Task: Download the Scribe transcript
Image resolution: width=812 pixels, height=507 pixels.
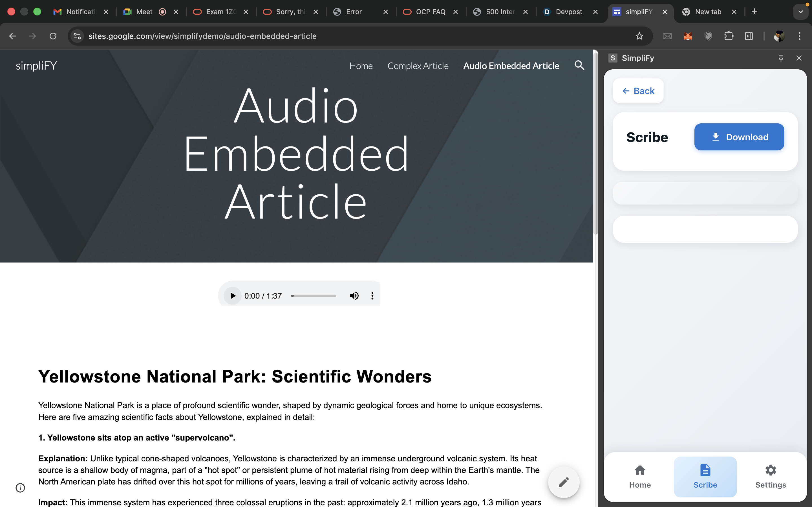Action: pos(739,137)
